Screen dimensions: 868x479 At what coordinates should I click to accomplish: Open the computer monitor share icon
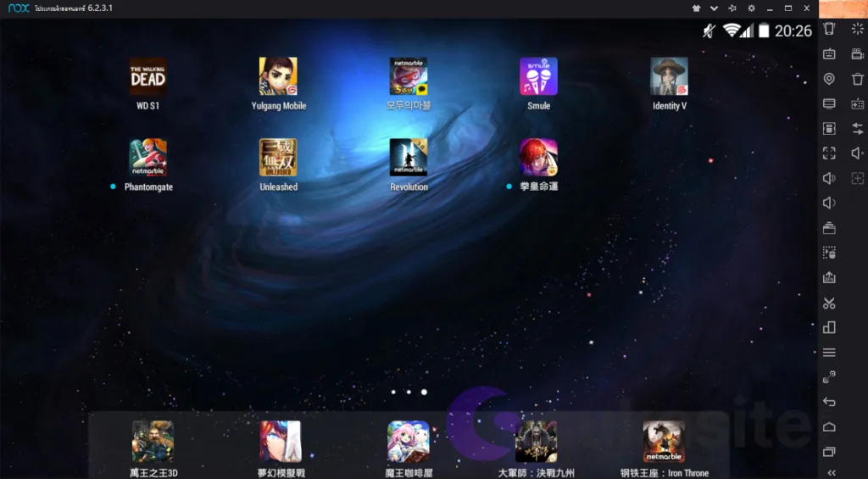829,103
